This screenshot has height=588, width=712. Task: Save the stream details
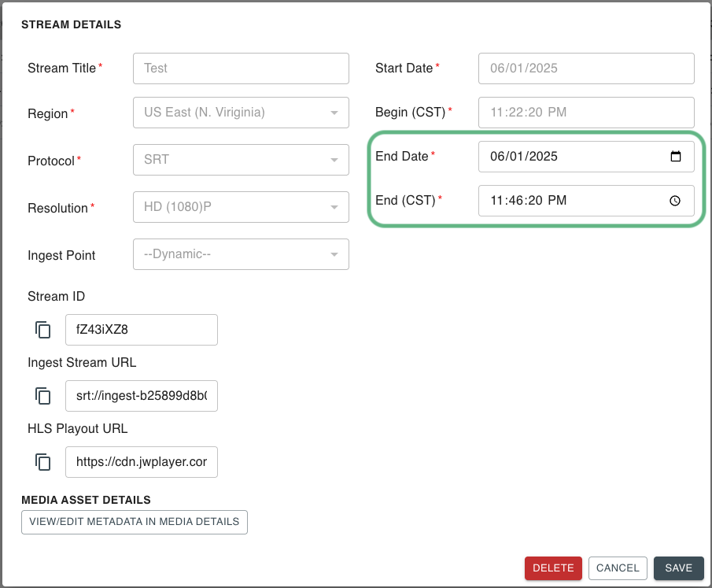coord(678,568)
